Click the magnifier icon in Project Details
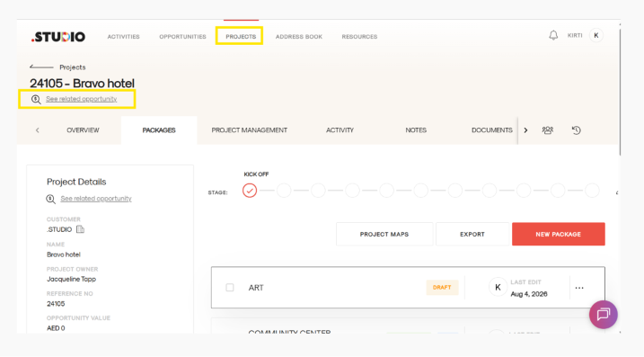Image resolution: width=644 pixels, height=357 pixels. [50, 199]
